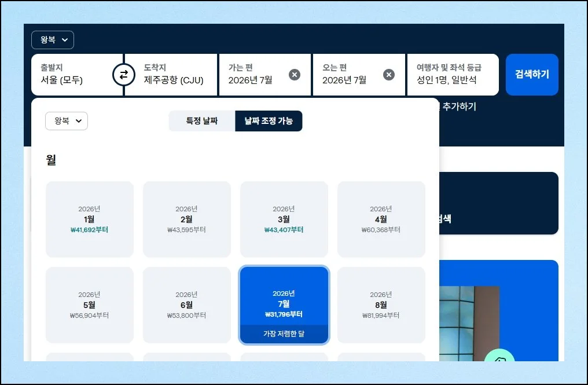The width and height of the screenshot is (588, 385).
Task: Open the top 왕복 trip type dropdown
Action: click(53, 40)
